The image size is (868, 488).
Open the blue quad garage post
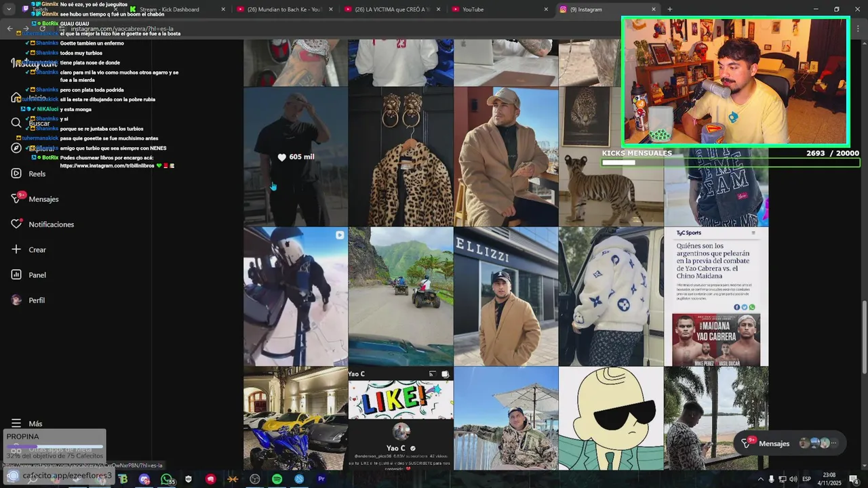(x=296, y=418)
